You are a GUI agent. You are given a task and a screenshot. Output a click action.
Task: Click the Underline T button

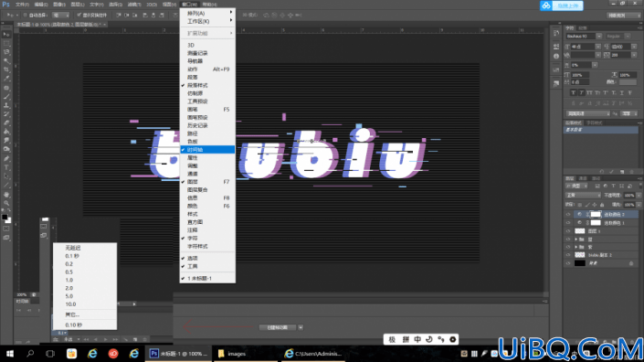(x=622, y=93)
